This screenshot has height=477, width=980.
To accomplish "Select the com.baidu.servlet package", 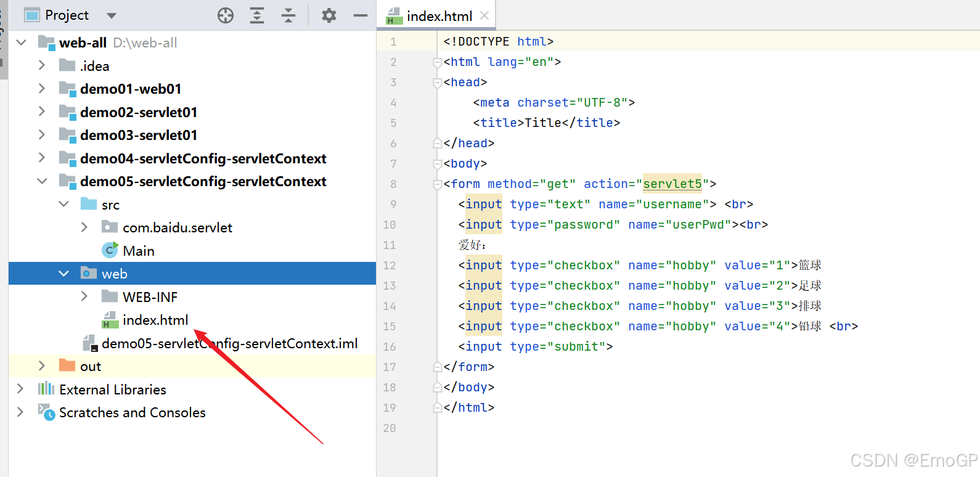I will [x=178, y=227].
